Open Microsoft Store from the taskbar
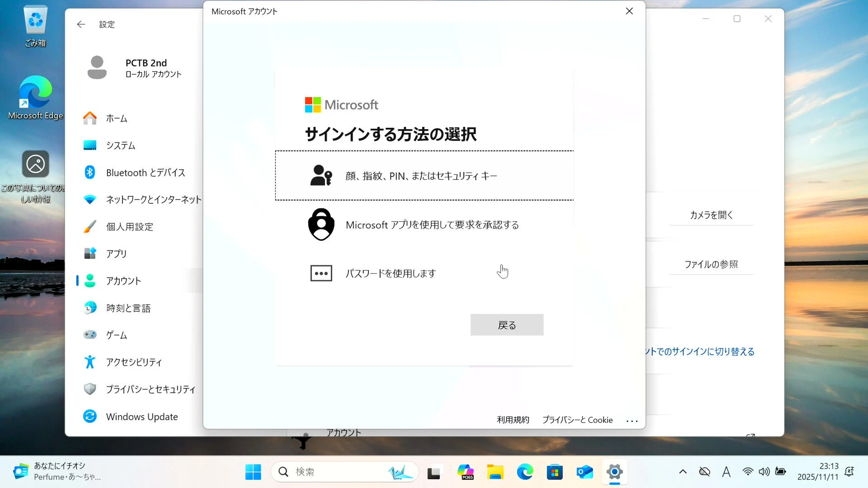 click(x=554, y=472)
